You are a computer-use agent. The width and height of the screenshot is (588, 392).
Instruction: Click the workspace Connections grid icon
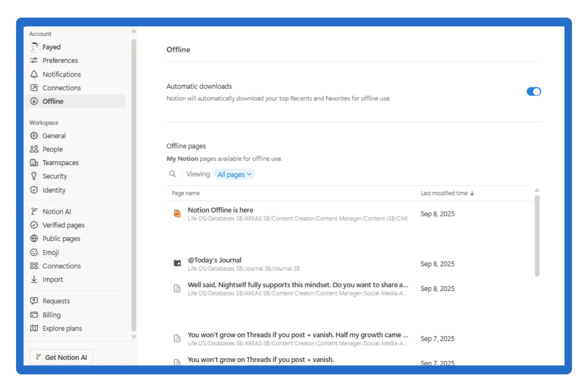click(x=34, y=266)
